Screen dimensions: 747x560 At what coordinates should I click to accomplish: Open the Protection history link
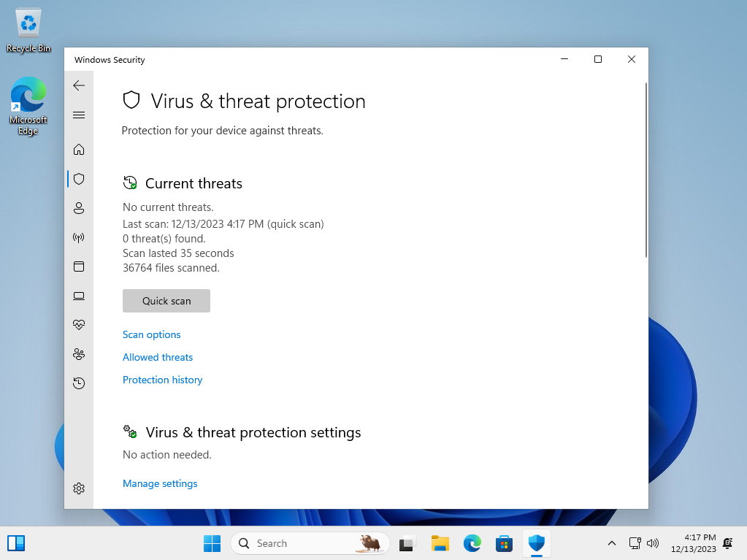click(162, 380)
